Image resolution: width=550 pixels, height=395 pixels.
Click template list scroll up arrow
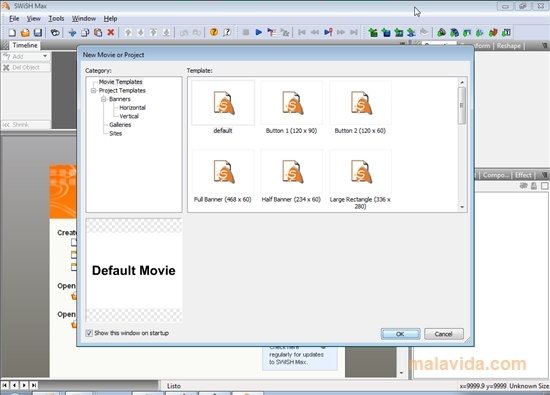click(x=462, y=82)
